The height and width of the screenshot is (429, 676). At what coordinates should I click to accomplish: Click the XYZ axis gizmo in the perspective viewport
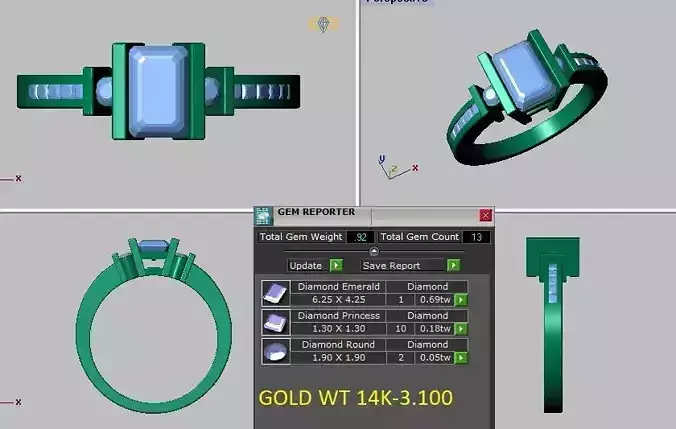pos(397,167)
